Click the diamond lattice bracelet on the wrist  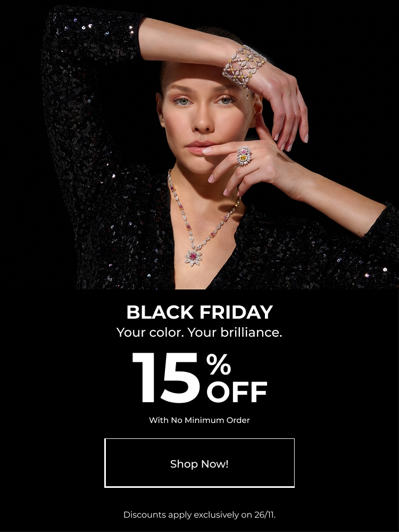(244, 66)
